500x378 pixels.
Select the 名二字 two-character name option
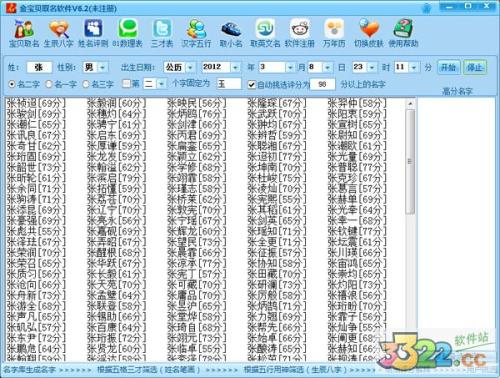(24, 84)
